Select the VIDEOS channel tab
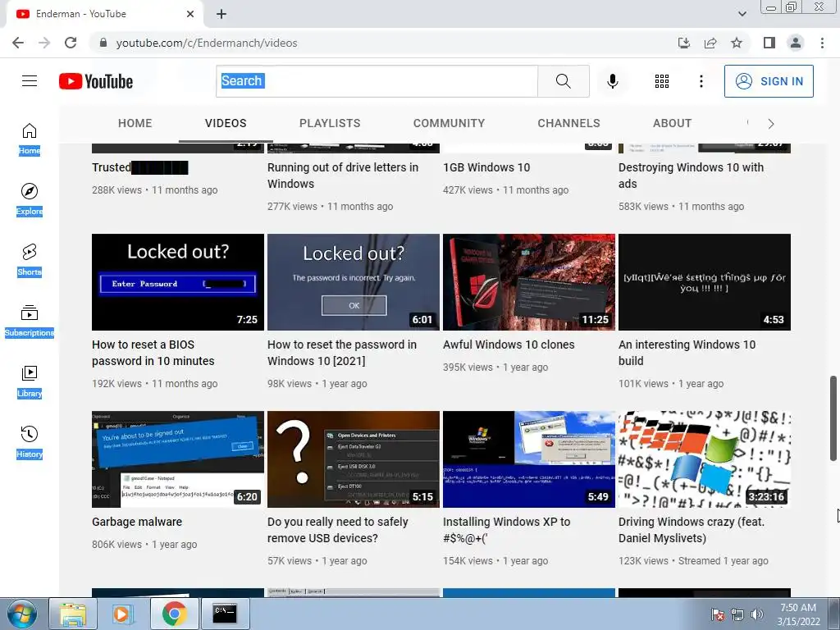The image size is (840, 630). (x=226, y=123)
